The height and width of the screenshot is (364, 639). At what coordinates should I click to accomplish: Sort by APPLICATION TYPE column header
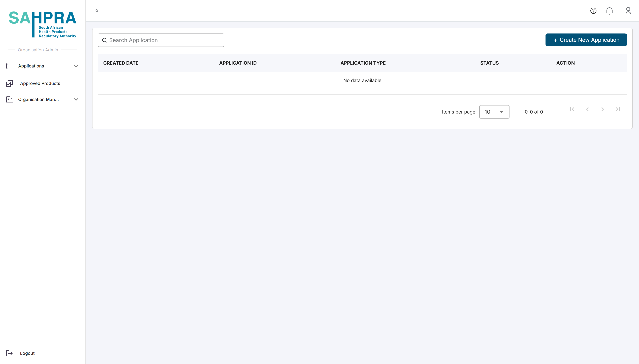point(363,63)
